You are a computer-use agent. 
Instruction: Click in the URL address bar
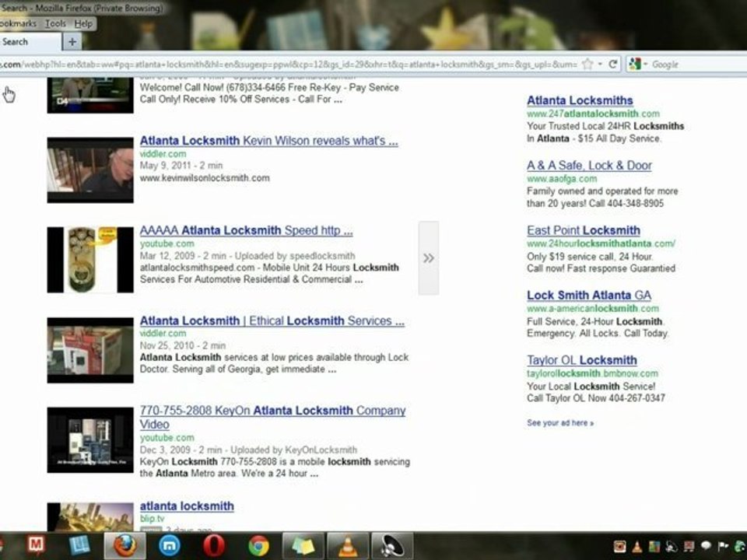coord(288,64)
